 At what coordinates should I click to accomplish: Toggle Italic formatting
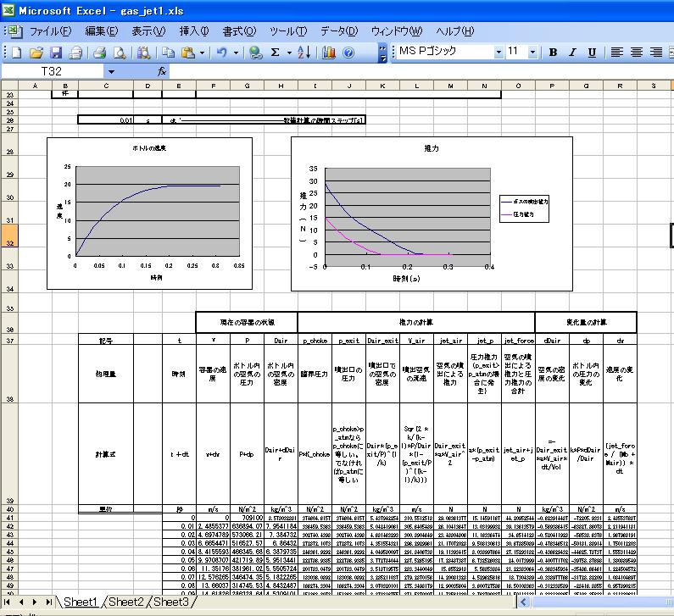pyautogui.click(x=572, y=53)
